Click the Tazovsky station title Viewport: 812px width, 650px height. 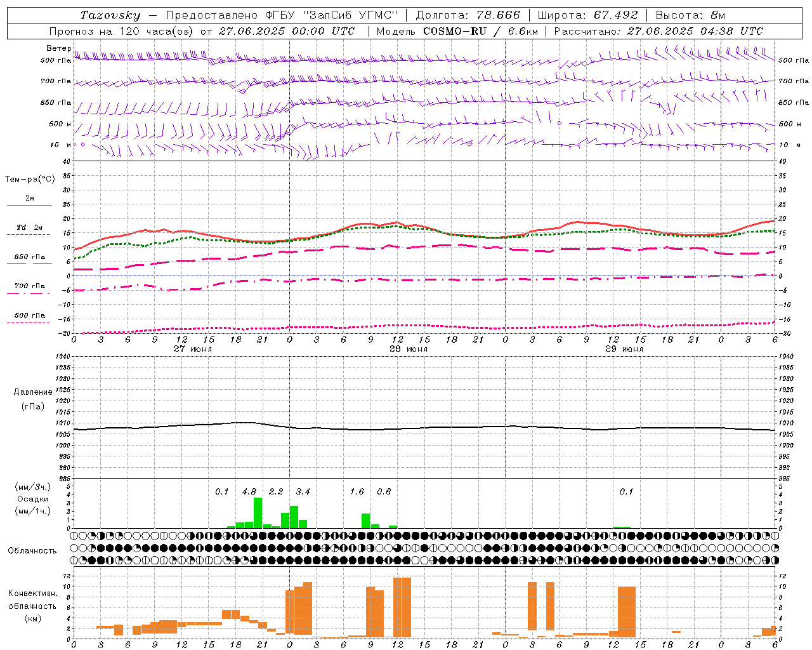pos(110,15)
